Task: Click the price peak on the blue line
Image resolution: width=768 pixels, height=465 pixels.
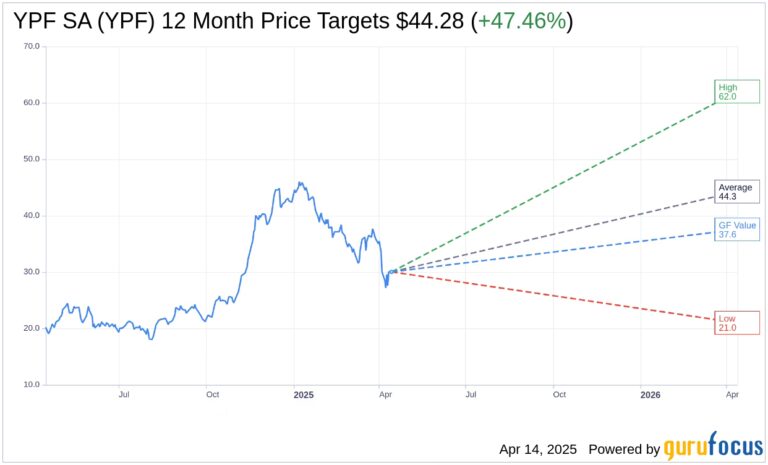Action: (299, 183)
